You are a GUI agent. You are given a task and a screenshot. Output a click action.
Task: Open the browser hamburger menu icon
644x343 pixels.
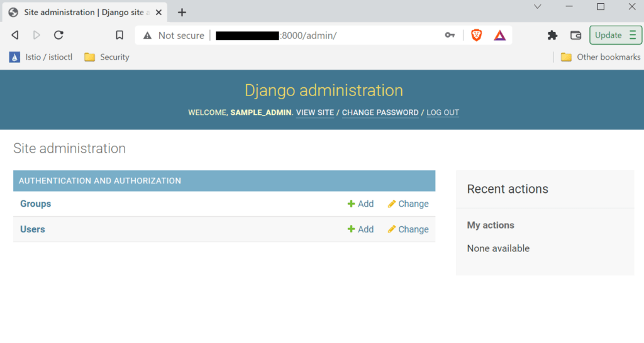point(633,35)
